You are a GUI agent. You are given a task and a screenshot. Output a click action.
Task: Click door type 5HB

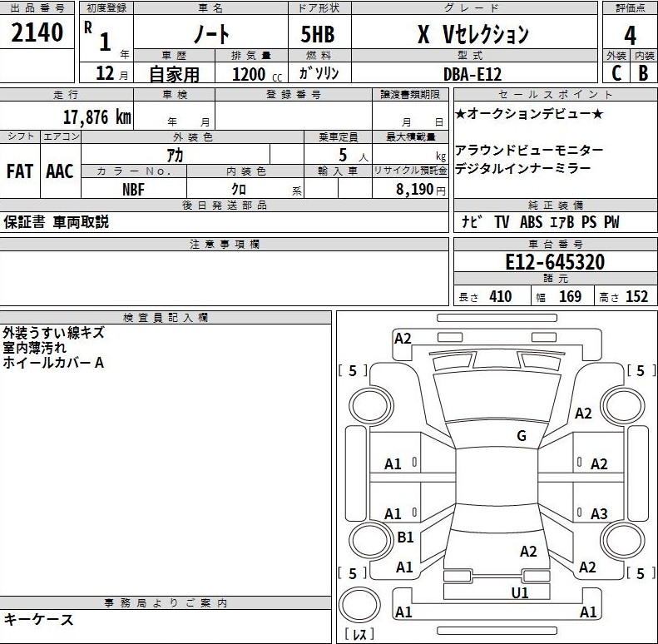(x=318, y=34)
